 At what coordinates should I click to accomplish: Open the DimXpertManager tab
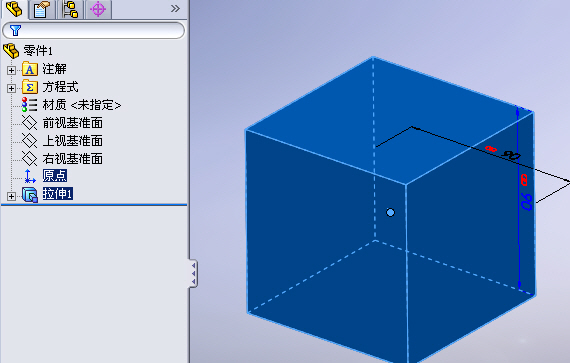(x=98, y=9)
